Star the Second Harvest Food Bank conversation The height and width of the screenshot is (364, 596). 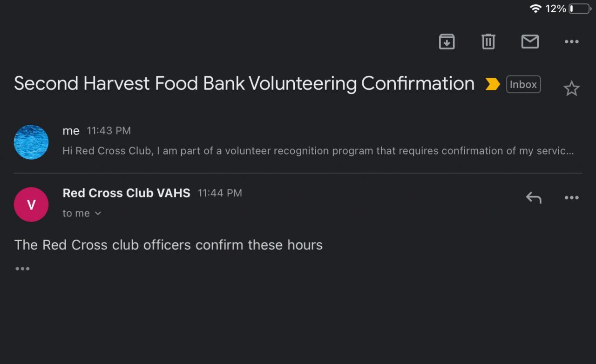pos(571,88)
